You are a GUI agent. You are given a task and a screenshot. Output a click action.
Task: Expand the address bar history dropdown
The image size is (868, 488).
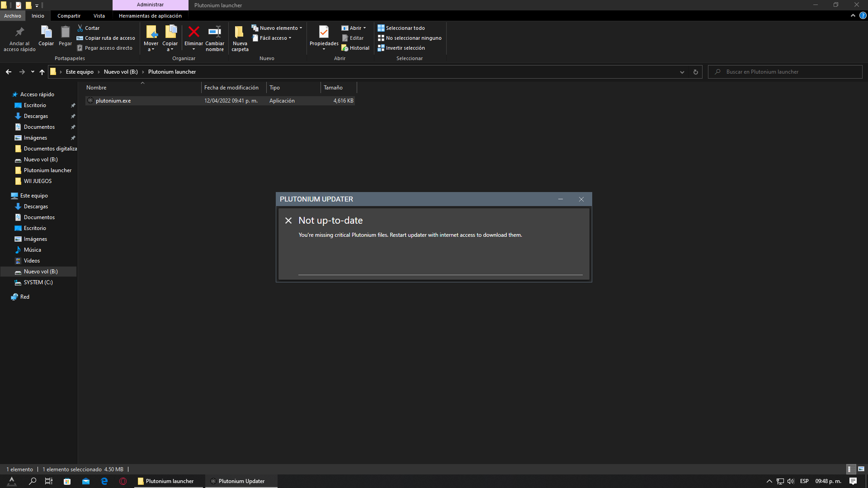point(682,72)
